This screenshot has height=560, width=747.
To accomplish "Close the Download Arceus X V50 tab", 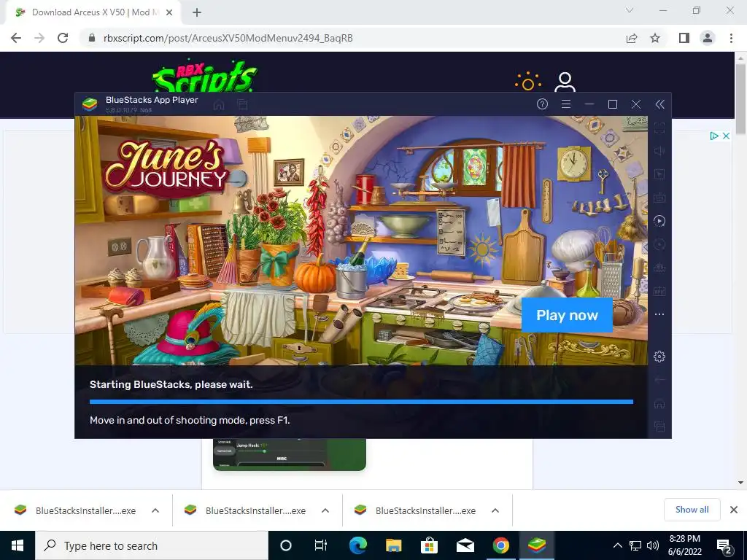I will [169, 12].
